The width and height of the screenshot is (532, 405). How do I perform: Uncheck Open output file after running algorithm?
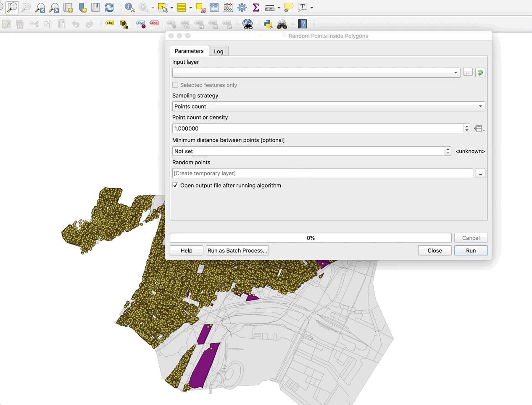coord(175,185)
